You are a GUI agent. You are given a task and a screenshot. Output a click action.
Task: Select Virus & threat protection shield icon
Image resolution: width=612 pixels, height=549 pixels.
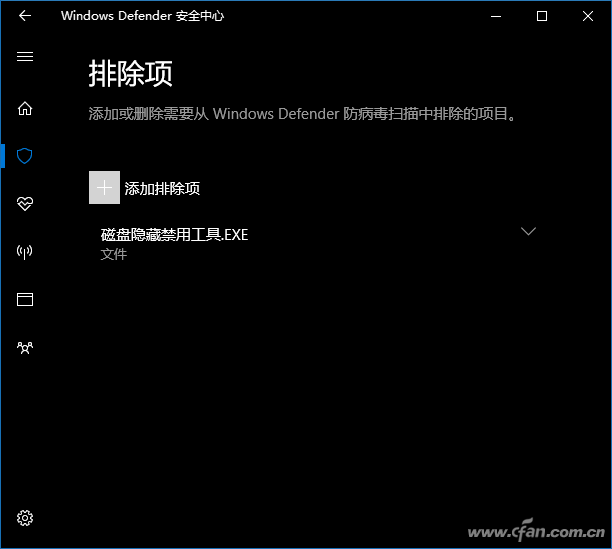pos(25,156)
